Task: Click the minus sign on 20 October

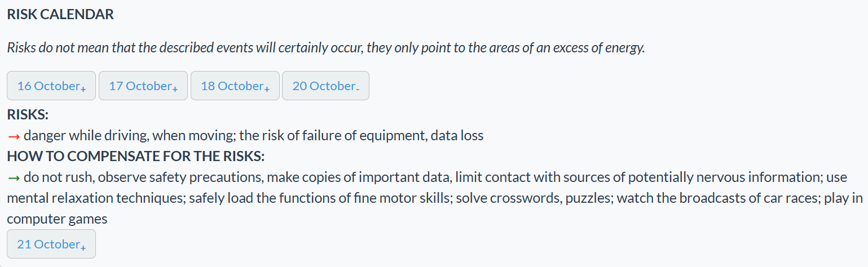Action: pos(357,88)
